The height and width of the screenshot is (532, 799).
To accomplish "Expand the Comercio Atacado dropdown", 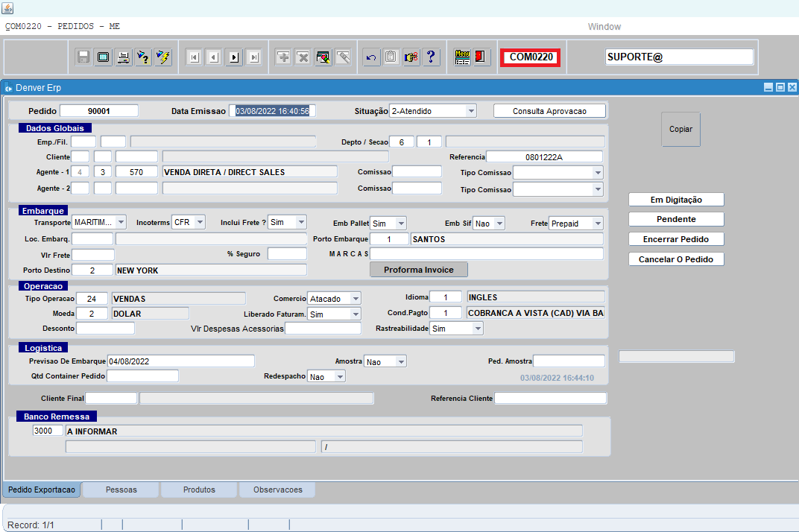I will pyautogui.click(x=356, y=299).
